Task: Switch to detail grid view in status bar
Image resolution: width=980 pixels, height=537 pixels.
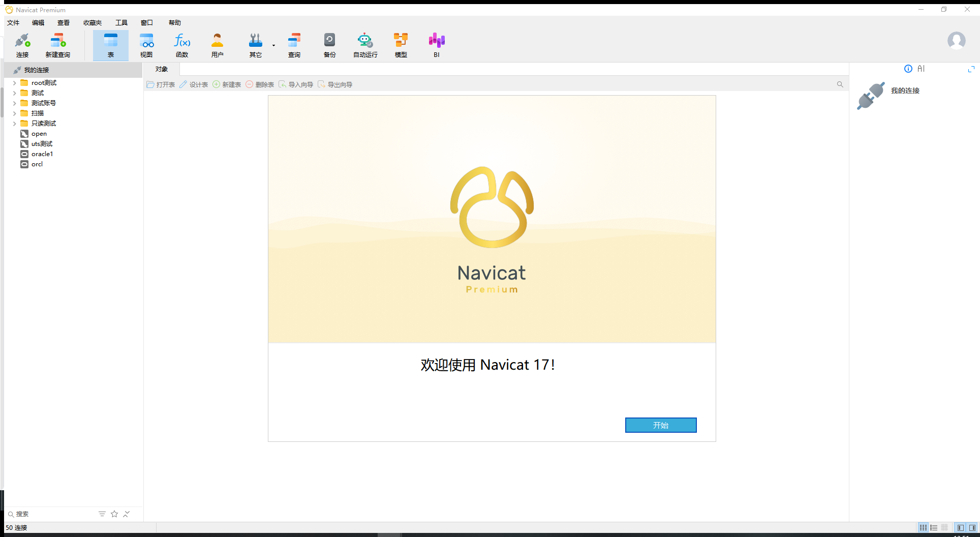Action: [x=944, y=528]
